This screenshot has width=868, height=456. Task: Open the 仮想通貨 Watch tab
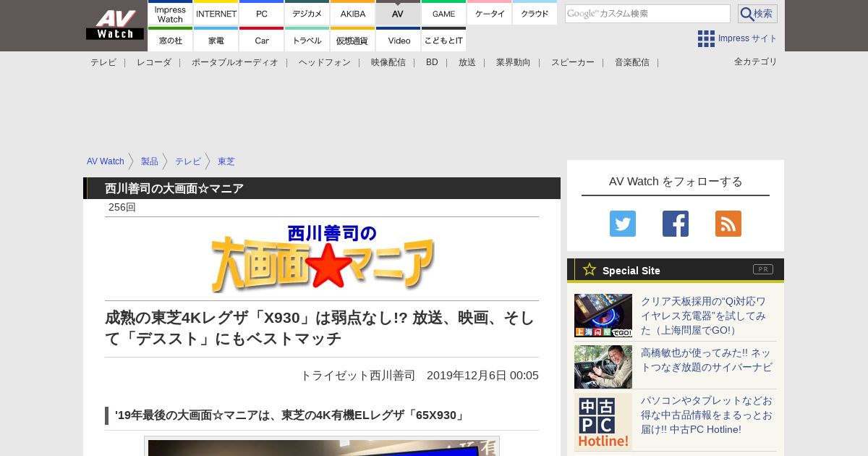tap(353, 40)
